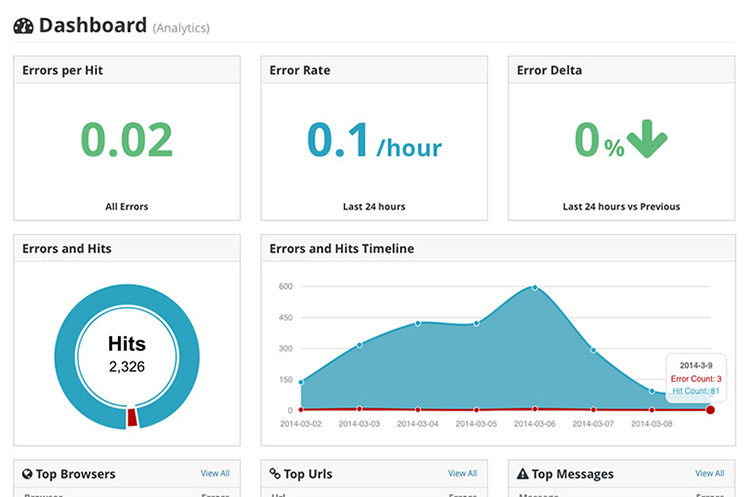Click the 2014-03-02 axis label
750x497 pixels.
click(x=301, y=424)
